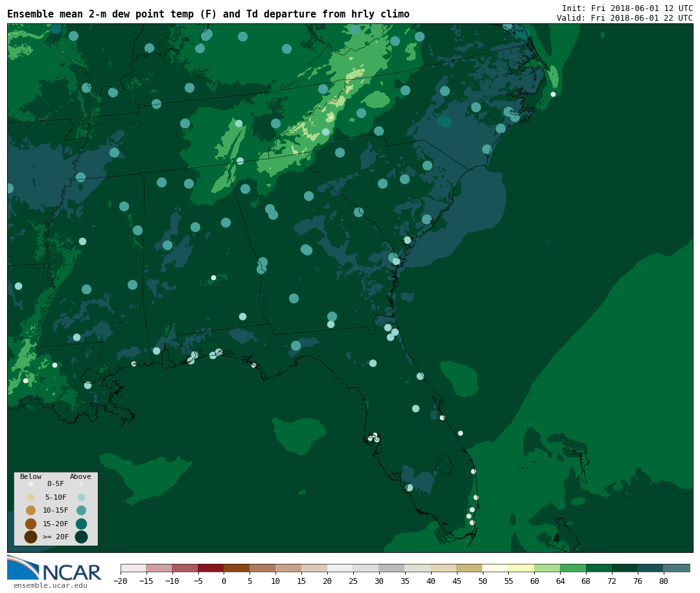Click the 'Above' column header in legend
The height and width of the screenshot is (593, 700).
pos(80,477)
